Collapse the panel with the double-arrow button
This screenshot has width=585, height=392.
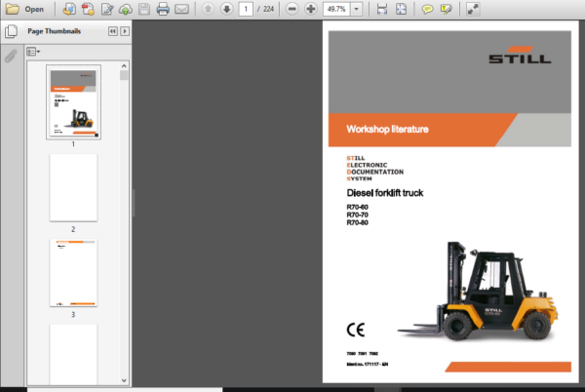coord(113,31)
